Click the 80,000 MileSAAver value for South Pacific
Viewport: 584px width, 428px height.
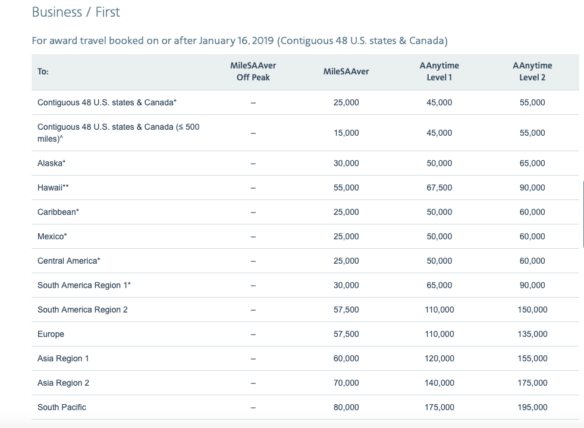(x=346, y=407)
